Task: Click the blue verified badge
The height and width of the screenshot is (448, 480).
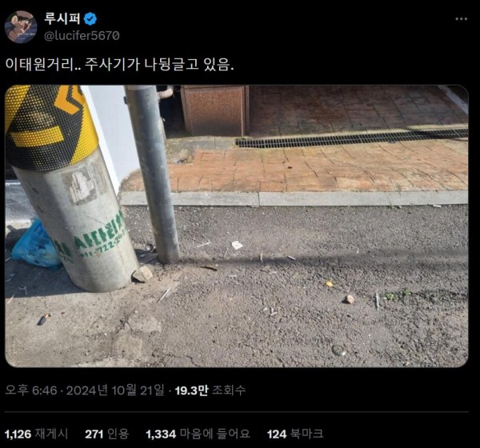Action: [x=90, y=19]
